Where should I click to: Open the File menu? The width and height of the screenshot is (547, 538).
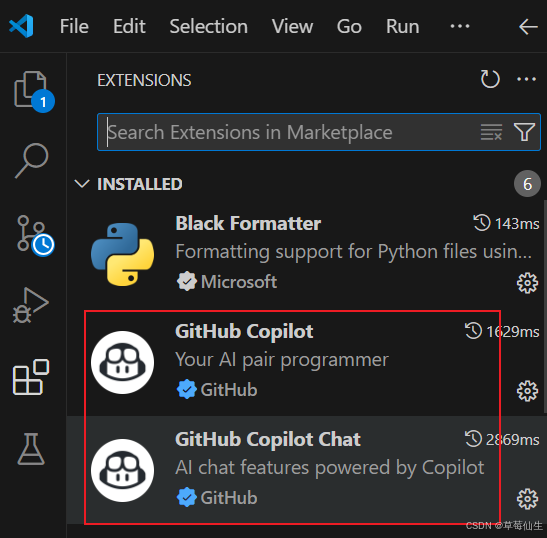point(74,27)
